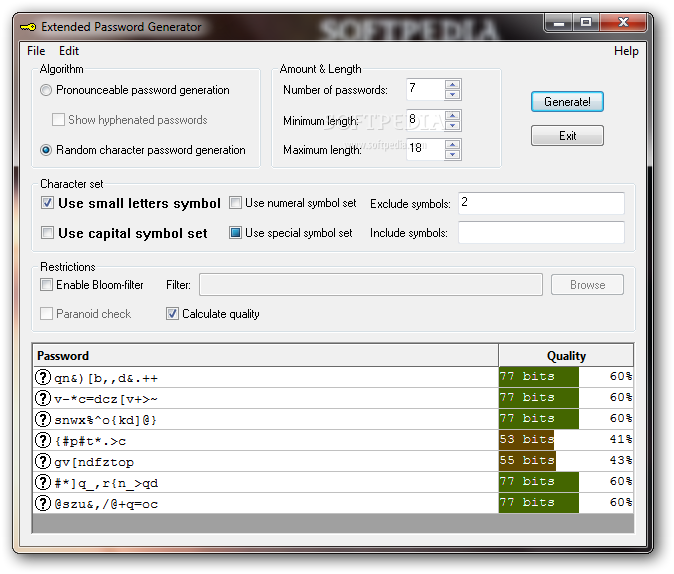Click the Minimum length value field
Image resolution: width=674 pixels, height=574 pixels.
tap(426, 120)
